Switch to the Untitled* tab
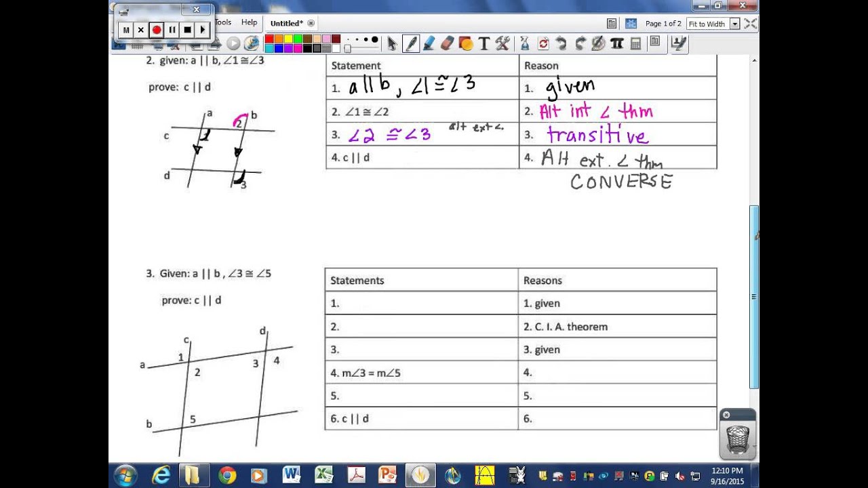The width and height of the screenshot is (868, 488). point(287,24)
